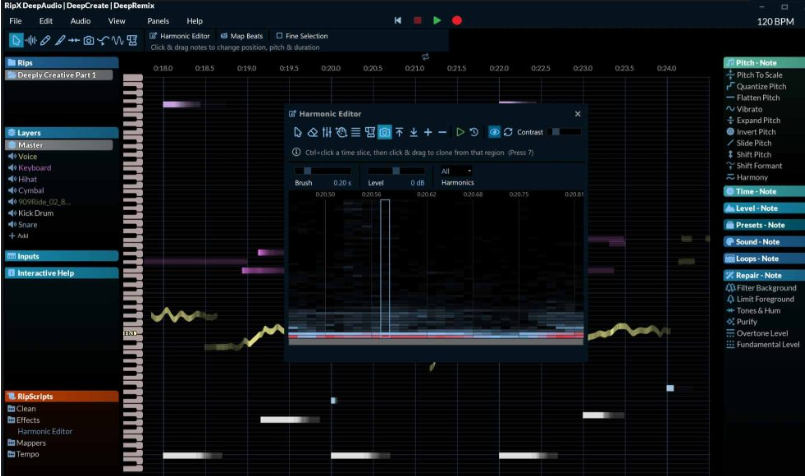Click the Map Beats button

pos(242,36)
